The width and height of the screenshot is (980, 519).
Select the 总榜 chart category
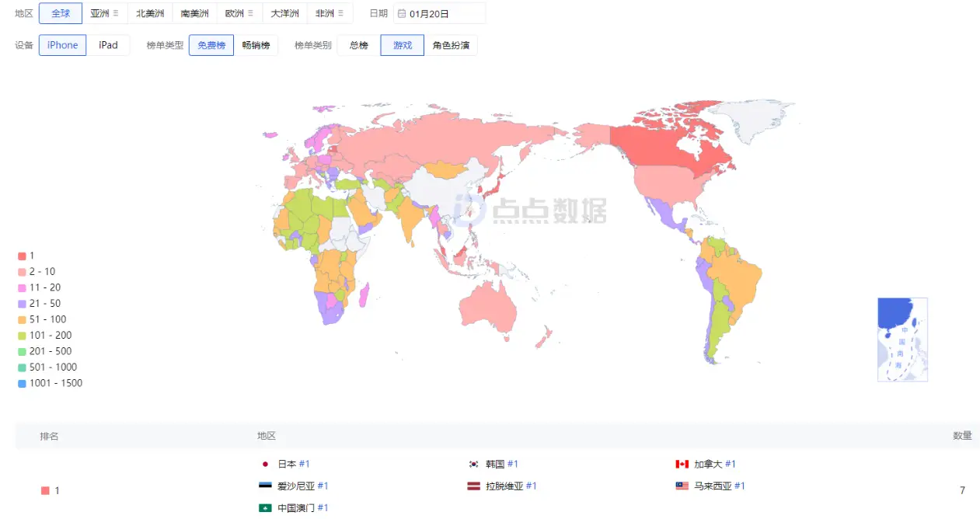[358, 45]
